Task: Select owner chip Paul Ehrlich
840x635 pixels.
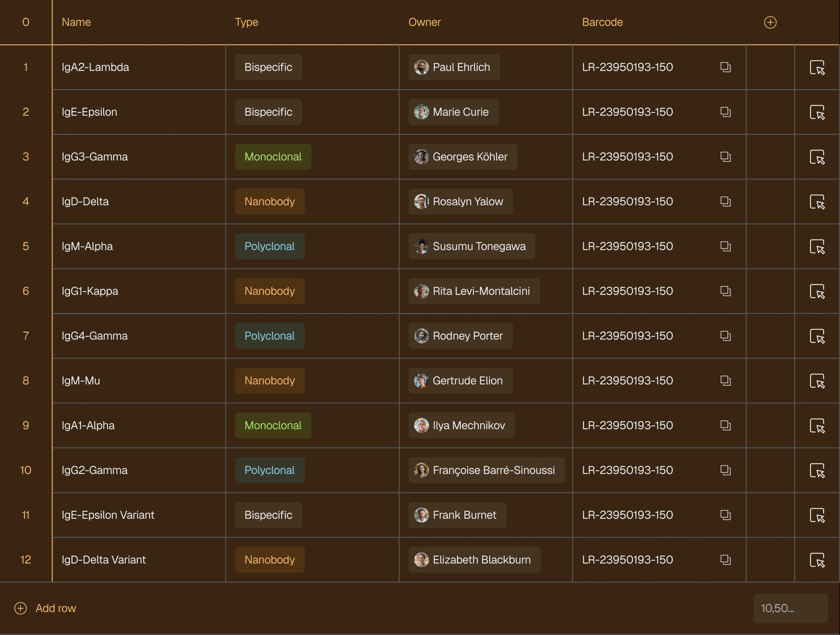Action: click(454, 67)
